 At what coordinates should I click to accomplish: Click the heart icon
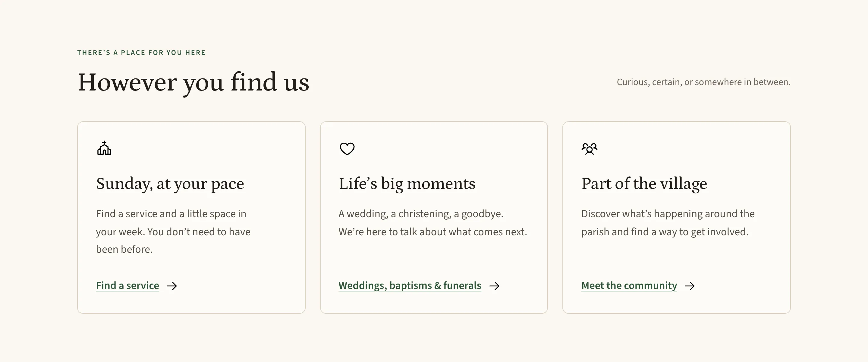(347, 148)
